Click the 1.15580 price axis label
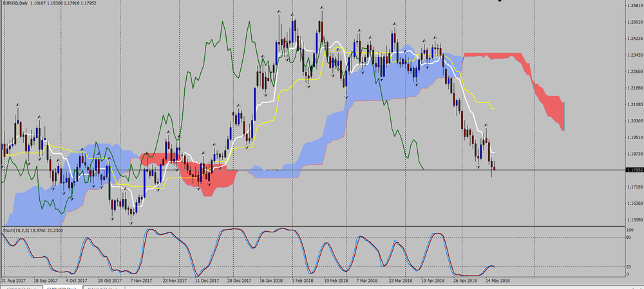Viewport: 644px width, 289px height. point(634,219)
